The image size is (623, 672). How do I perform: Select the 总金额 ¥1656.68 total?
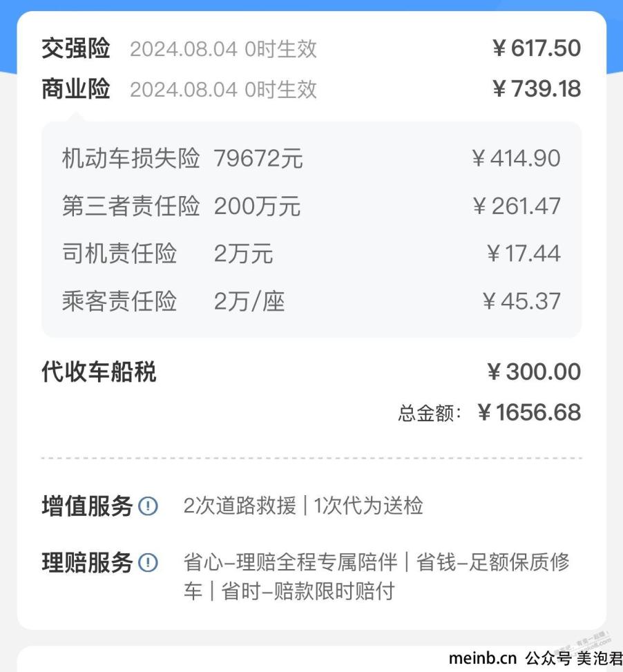click(x=489, y=412)
